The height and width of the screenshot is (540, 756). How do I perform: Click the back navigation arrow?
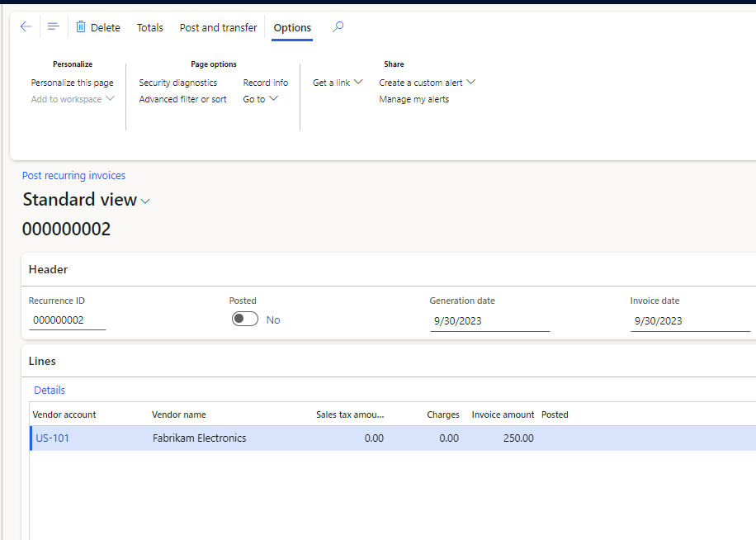pyautogui.click(x=26, y=26)
